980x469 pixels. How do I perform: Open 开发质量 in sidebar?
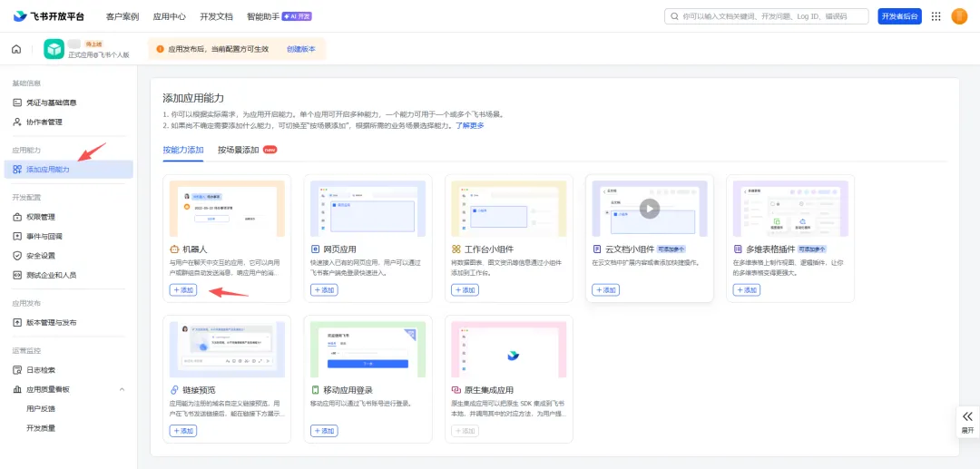pyautogui.click(x=41, y=428)
